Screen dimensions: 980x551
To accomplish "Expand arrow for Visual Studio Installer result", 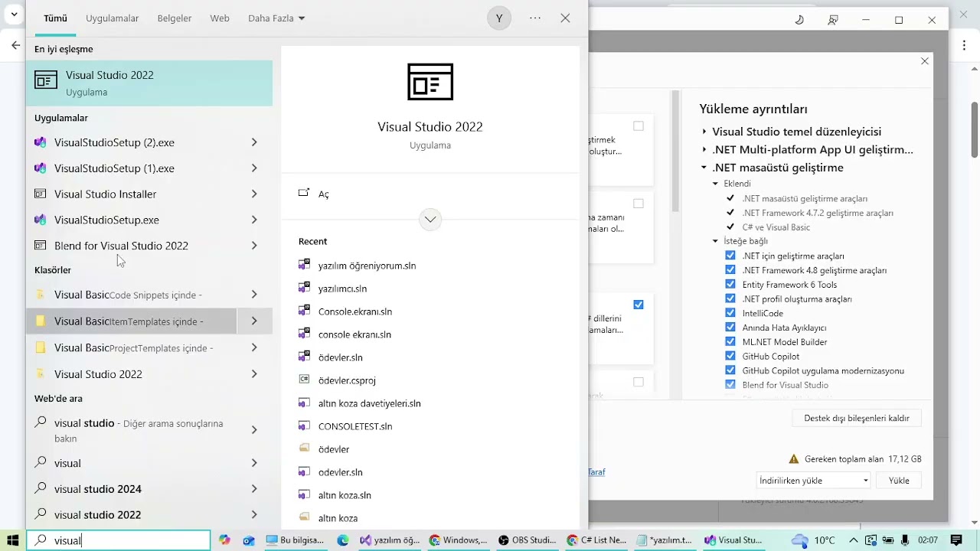I will click(254, 194).
